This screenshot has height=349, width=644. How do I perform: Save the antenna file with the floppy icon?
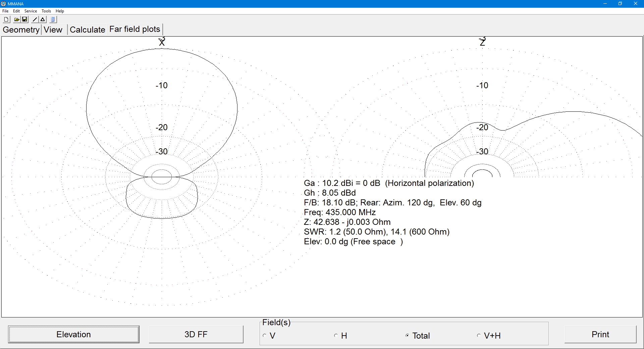[24, 19]
